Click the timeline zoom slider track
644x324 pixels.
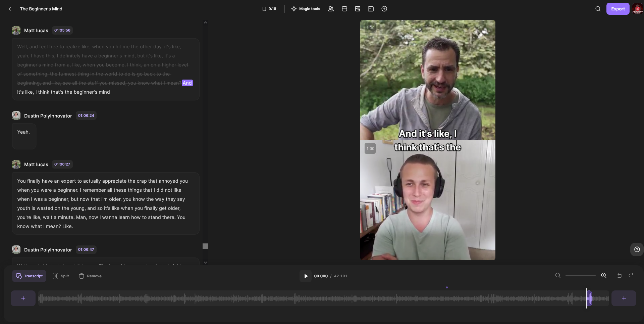click(580, 276)
